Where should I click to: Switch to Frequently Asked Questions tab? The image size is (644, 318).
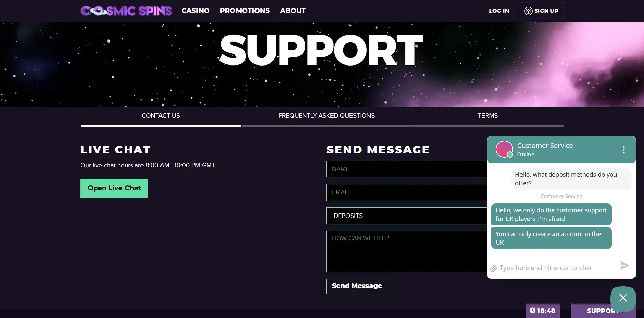pos(326,116)
